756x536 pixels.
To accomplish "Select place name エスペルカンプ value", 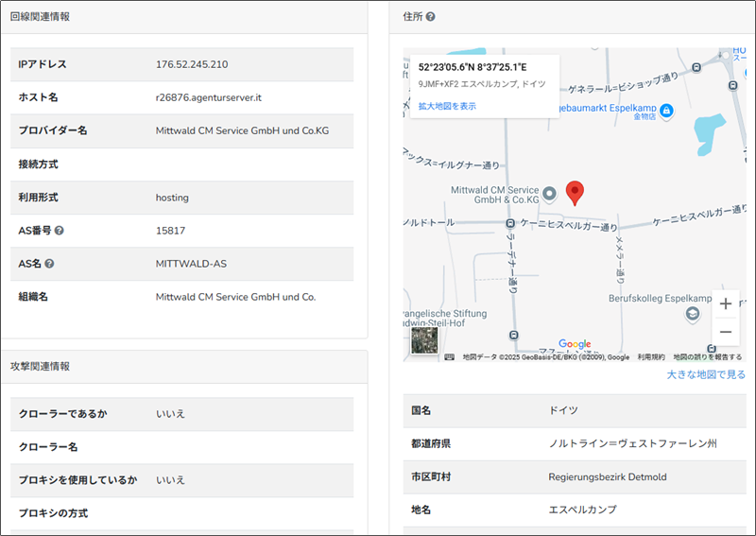I will [x=582, y=510].
